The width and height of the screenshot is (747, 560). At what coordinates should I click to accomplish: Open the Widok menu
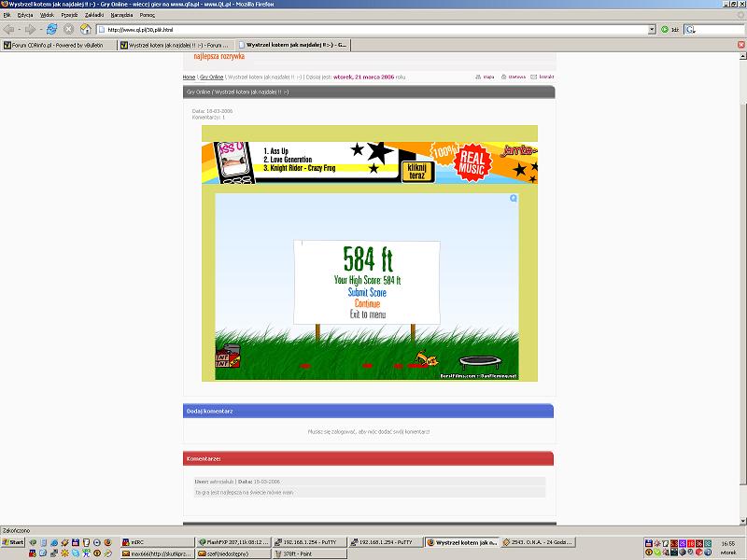pyautogui.click(x=48, y=15)
